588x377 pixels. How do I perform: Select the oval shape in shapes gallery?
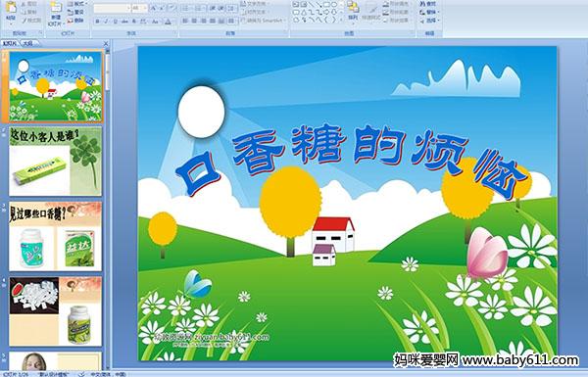(334, 5)
